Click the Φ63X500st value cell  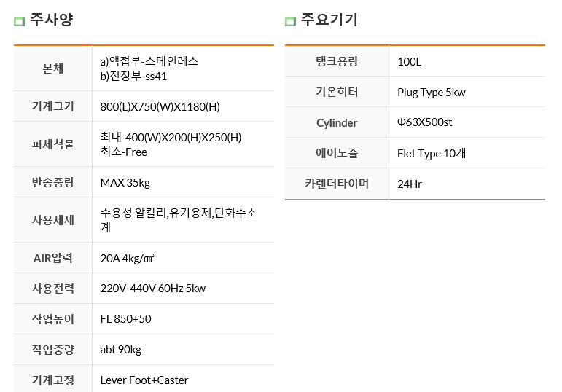467,122
